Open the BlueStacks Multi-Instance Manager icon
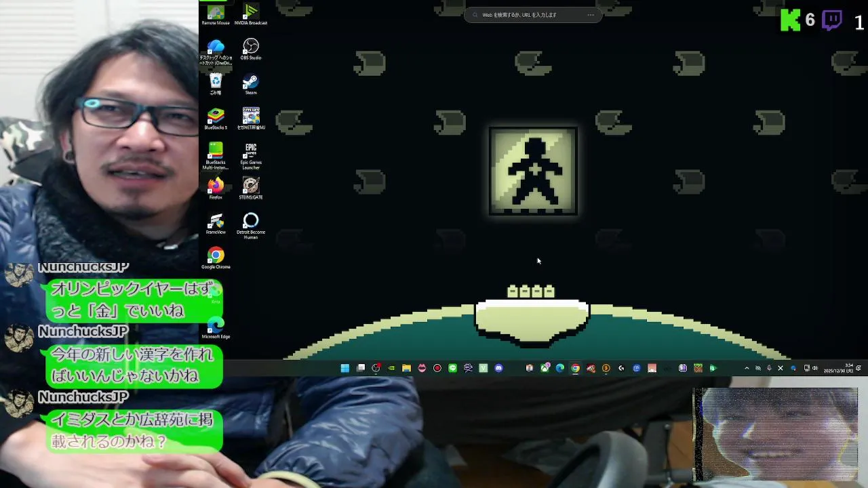The width and height of the screenshot is (868, 488). [x=216, y=155]
